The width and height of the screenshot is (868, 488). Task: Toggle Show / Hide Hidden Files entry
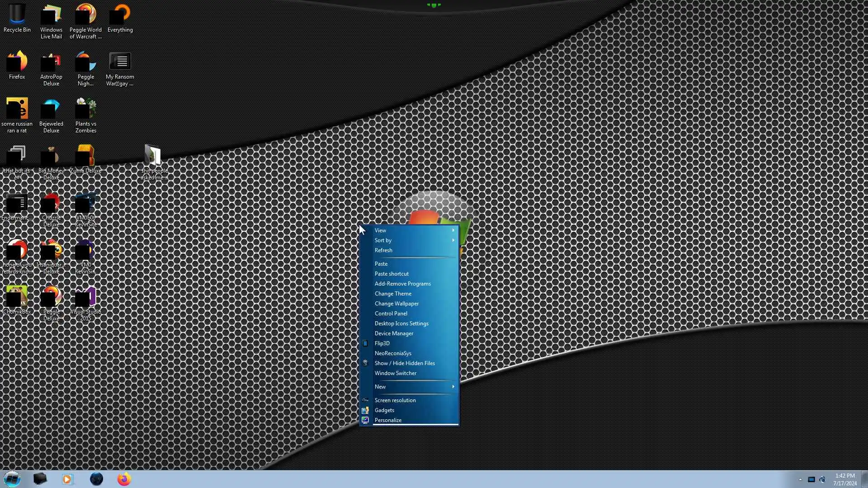[x=405, y=363]
